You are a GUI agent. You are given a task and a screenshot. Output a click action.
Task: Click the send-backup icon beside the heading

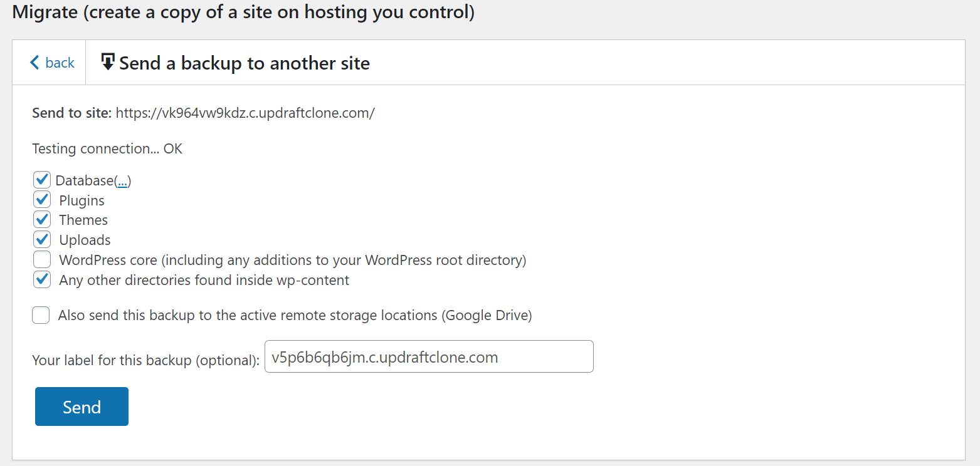click(x=108, y=62)
